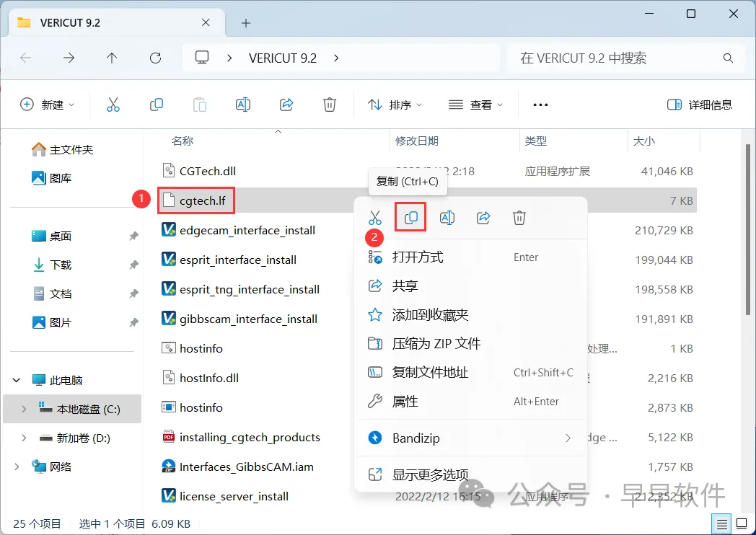Click the chevron before VERICUT 9.2 in the address bar
756x535 pixels.
pos(229,58)
